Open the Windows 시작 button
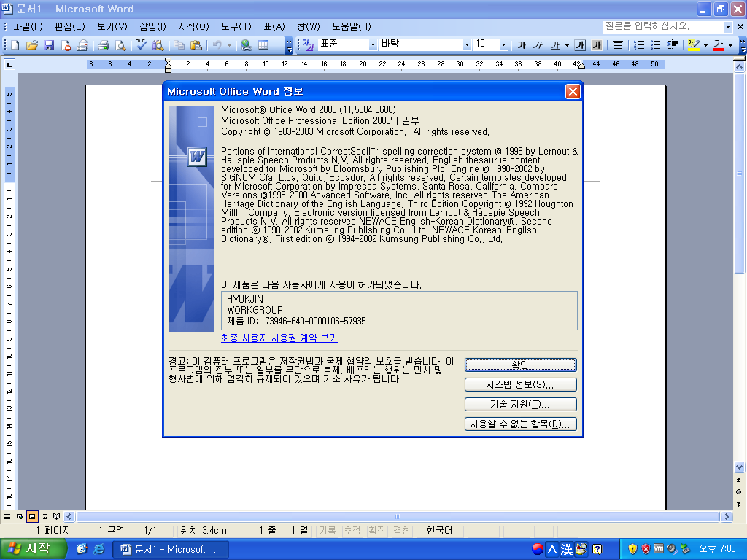 [x=33, y=549]
